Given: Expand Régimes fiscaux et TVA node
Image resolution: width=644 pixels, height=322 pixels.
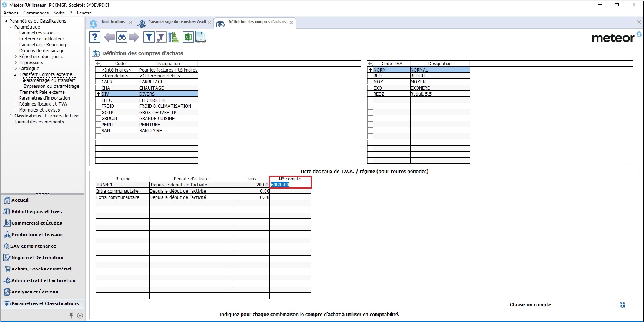Looking at the screenshot, I should 16,104.
